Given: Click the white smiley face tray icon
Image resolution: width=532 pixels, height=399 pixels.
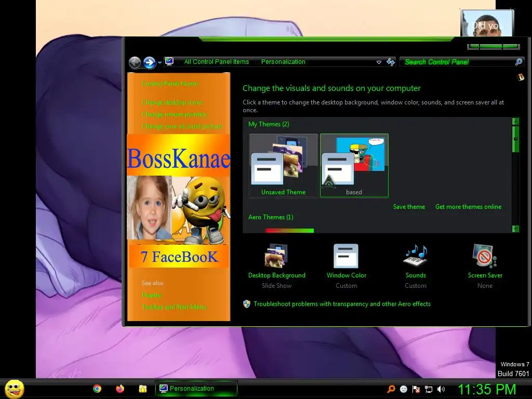Looking at the screenshot, I should point(403,389).
